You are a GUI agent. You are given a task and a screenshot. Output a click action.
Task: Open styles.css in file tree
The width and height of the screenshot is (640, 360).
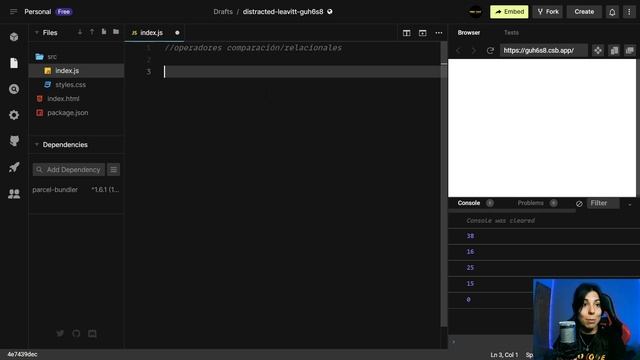coord(76,84)
